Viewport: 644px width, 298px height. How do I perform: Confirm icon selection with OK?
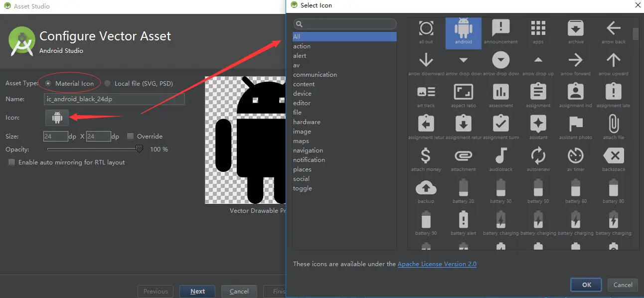587,285
